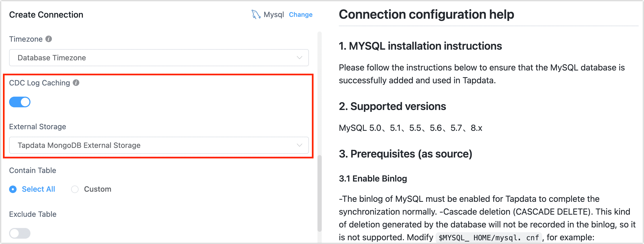Screen dimensions: 644x244
Task: Turn off the CDC Log Caching switch
Action: point(20,102)
